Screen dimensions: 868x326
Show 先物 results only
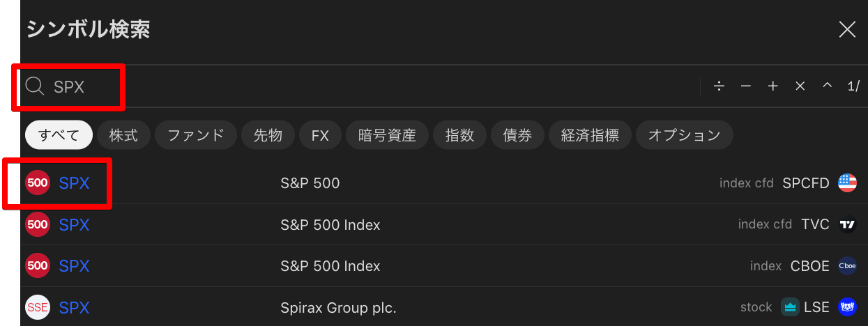(268, 135)
